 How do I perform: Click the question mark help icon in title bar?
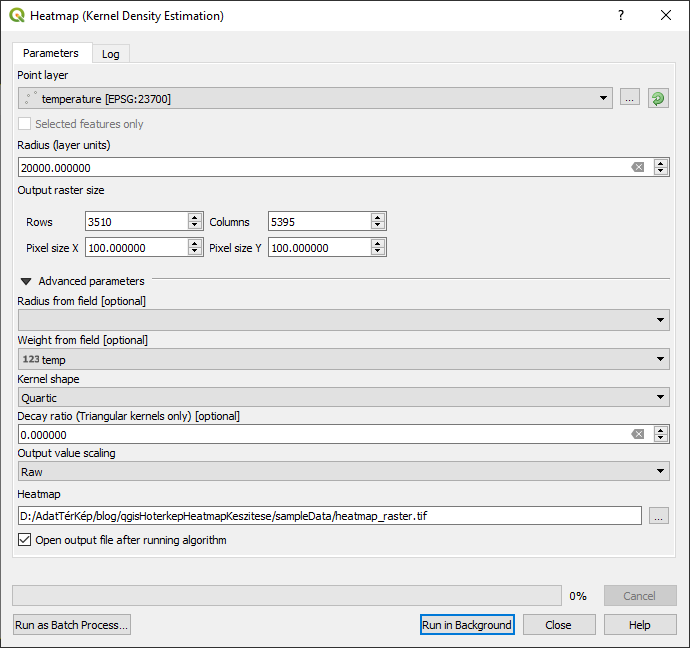pos(621,15)
